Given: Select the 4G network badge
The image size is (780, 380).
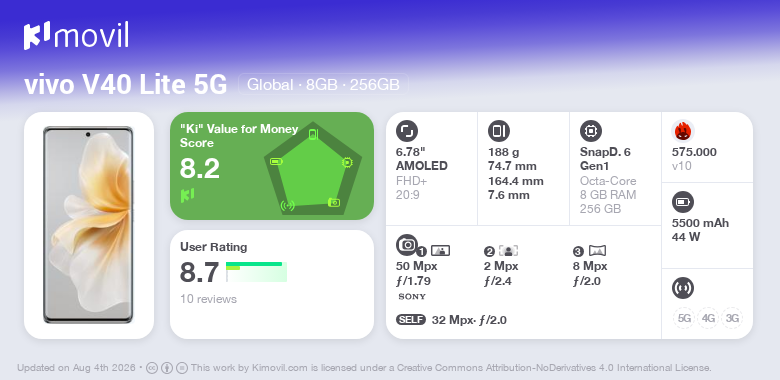Looking at the screenshot, I should (708, 318).
